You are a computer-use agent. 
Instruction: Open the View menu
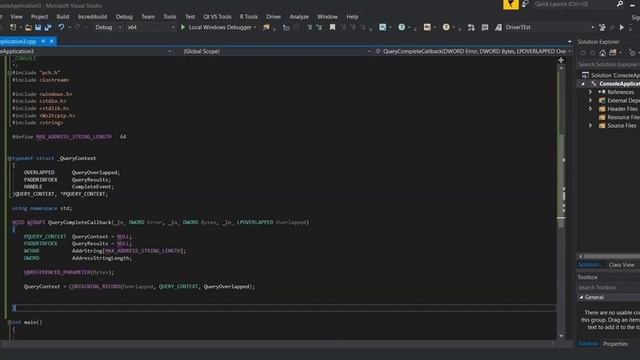point(16,17)
